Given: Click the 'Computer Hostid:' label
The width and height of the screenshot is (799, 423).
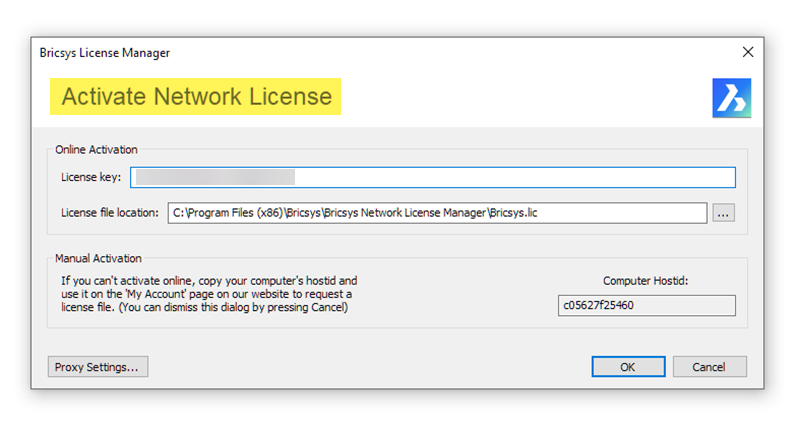Looking at the screenshot, I should (646, 281).
